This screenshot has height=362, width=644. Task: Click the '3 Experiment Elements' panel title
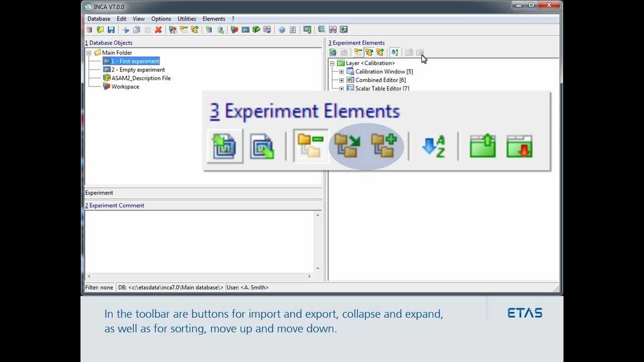(357, 43)
